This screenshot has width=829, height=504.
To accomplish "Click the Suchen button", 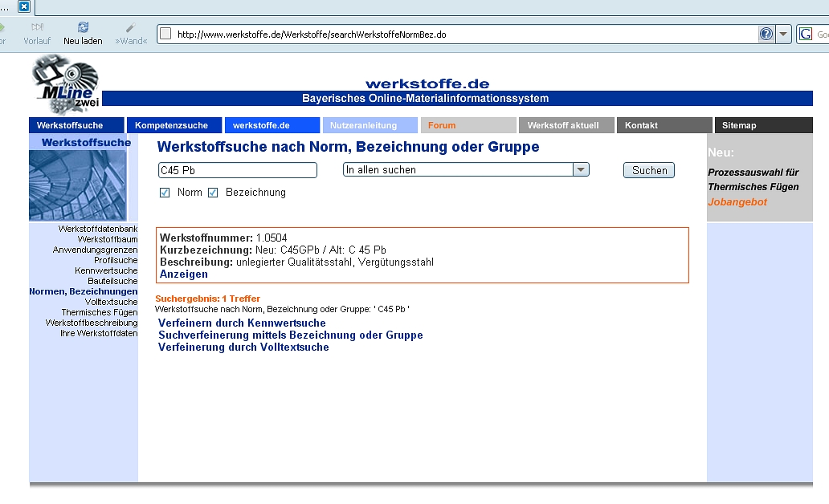I will coord(649,170).
